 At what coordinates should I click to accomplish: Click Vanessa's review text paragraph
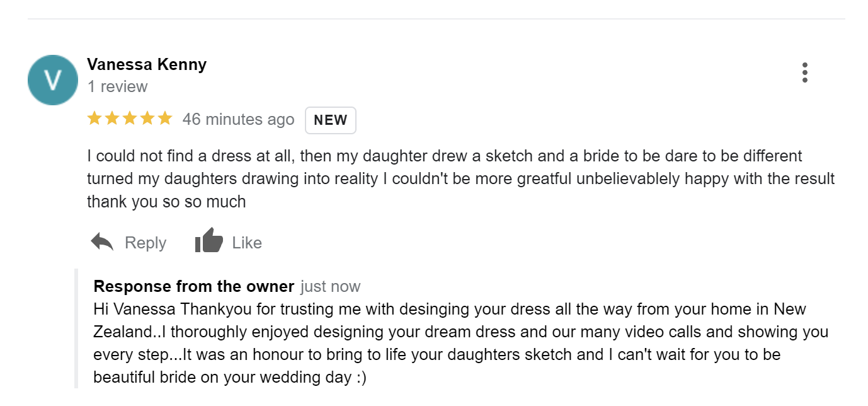tap(461, 178)
